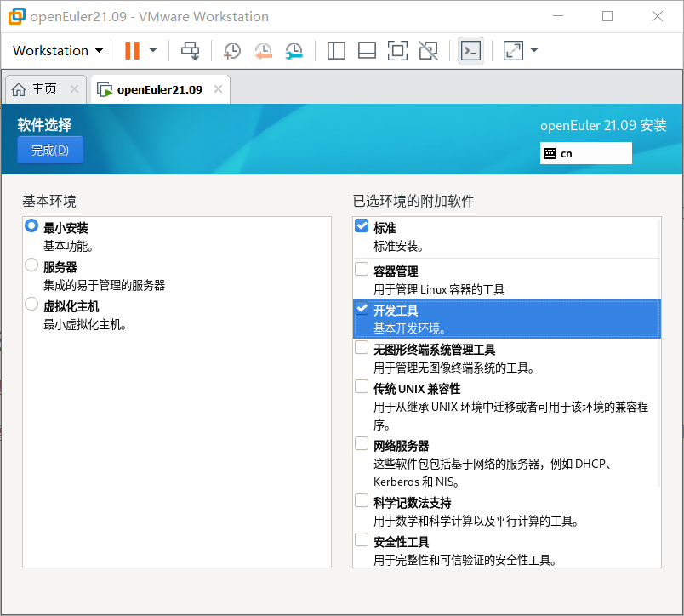
Task: Click the 标准安装。 description text
Action: coord(399,247)
